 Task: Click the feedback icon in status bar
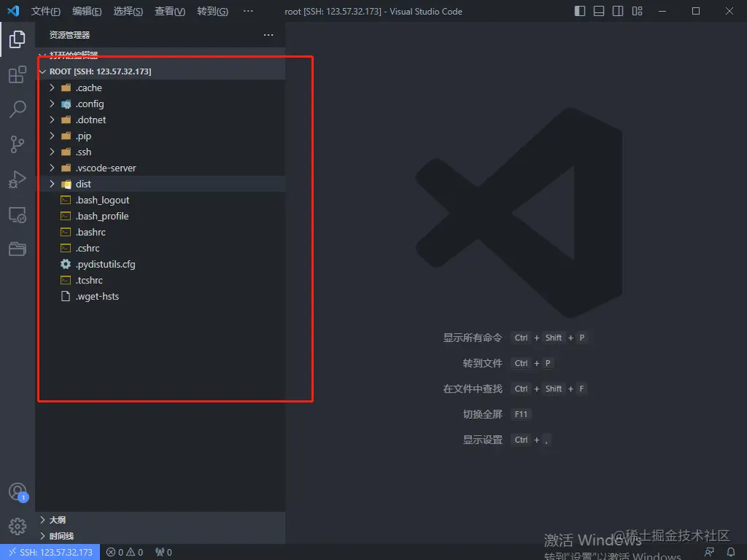point(709,553)
